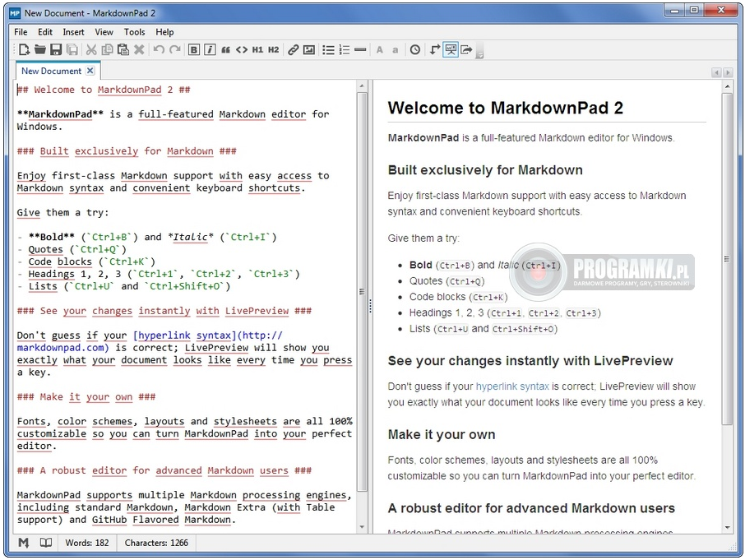The height and width of the screenshot is (560, 745).
Task: Insert a blockquote with the quote icon
Action: 225,49
